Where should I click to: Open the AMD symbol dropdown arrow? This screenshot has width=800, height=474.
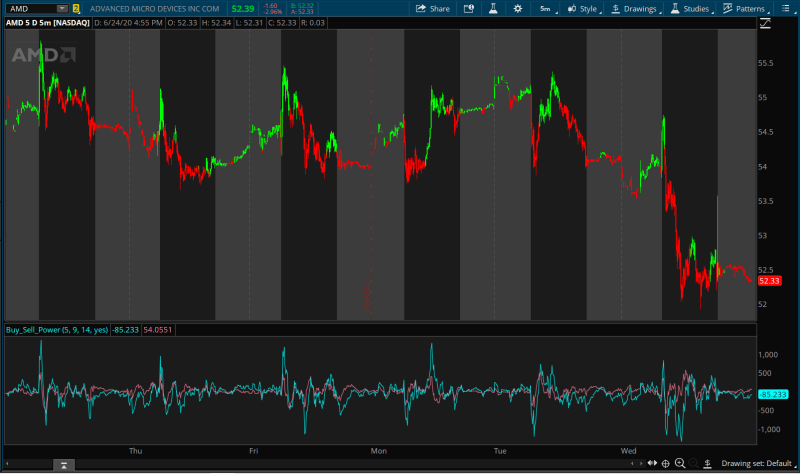[62, 9]
